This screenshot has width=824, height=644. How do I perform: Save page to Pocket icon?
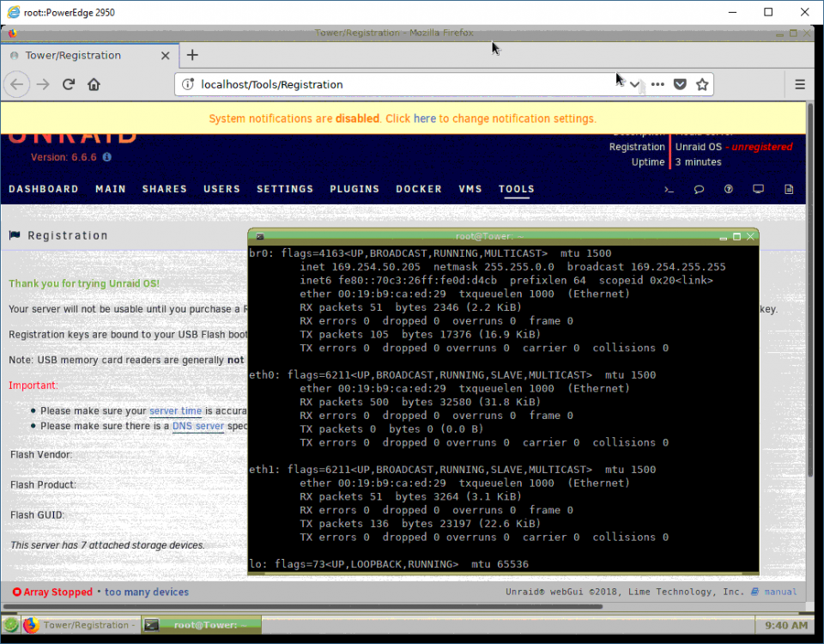point(680,84)
